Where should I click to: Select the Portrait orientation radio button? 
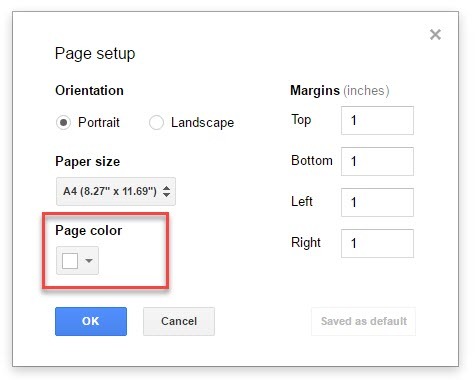coord(63,122)
